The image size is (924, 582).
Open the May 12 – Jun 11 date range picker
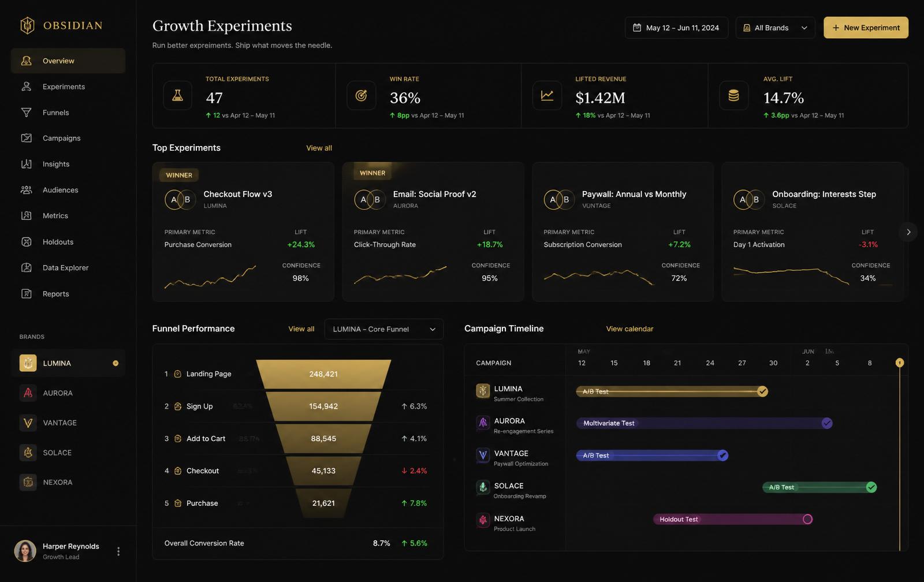tap(676, 28)
